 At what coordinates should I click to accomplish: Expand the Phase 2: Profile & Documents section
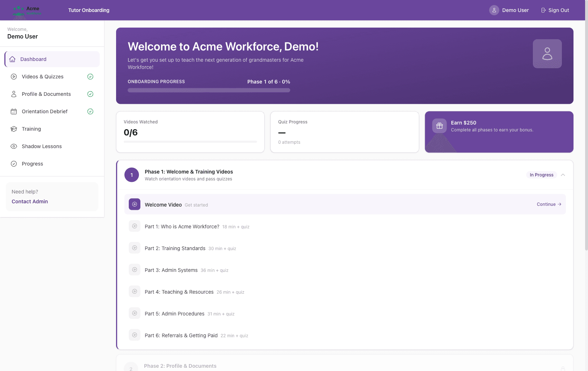pos(345,366)
